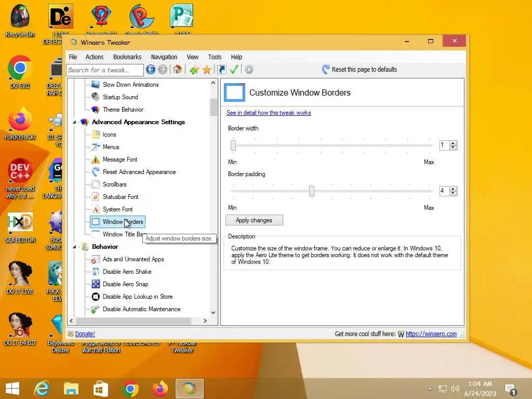Collapse the Advanced Appearance Settings group

point(74,122)
